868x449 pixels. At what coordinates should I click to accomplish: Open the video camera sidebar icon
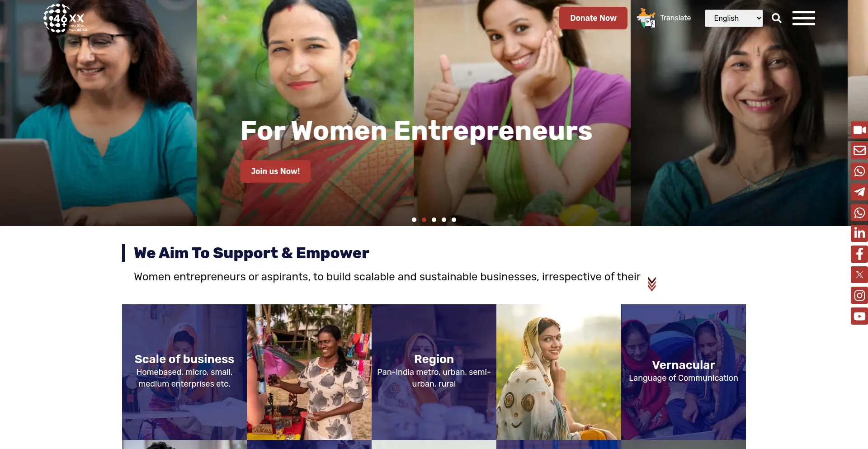pos(859,130)
